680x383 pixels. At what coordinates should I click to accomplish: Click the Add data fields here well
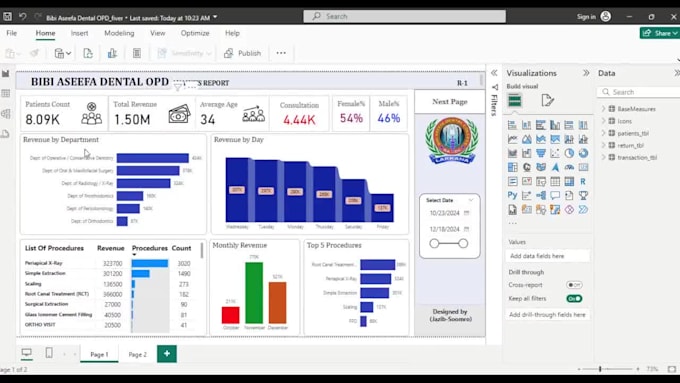547,256
